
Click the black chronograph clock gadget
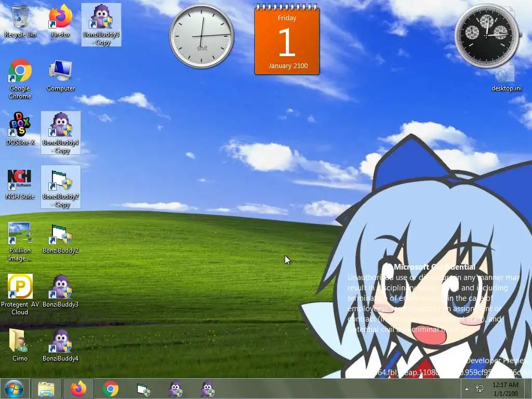(487, 36)
